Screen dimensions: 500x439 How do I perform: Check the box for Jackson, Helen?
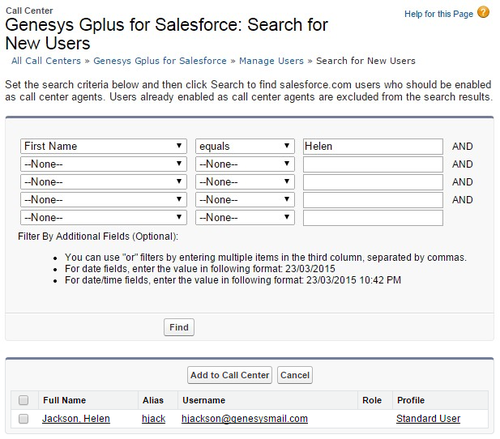[x=23, y=419]
